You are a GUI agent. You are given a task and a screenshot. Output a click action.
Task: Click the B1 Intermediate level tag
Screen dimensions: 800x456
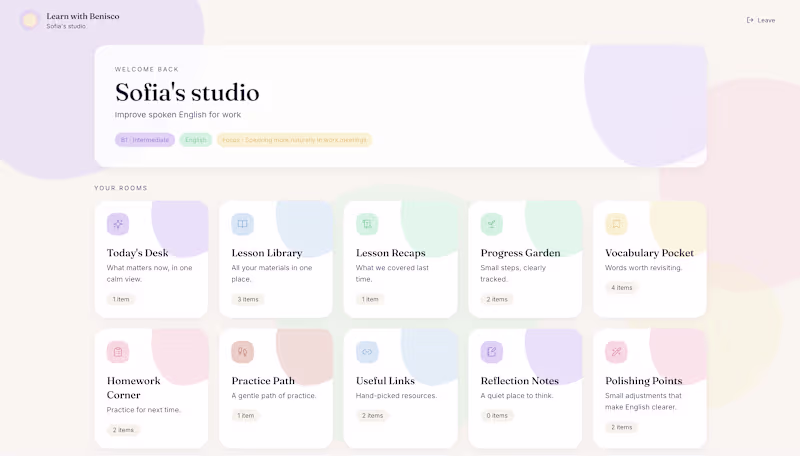pos(145,140)
